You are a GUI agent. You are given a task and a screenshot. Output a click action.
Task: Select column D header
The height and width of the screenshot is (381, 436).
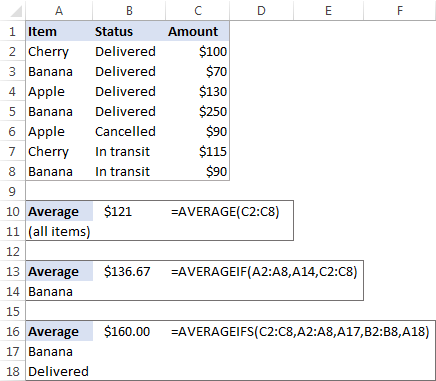(x=261, y=11)
